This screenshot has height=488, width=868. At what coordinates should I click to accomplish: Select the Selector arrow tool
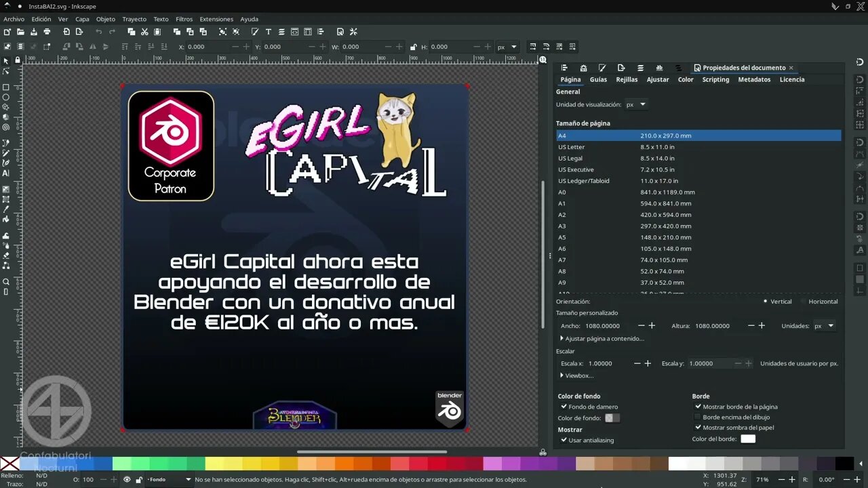pos(6,61)
